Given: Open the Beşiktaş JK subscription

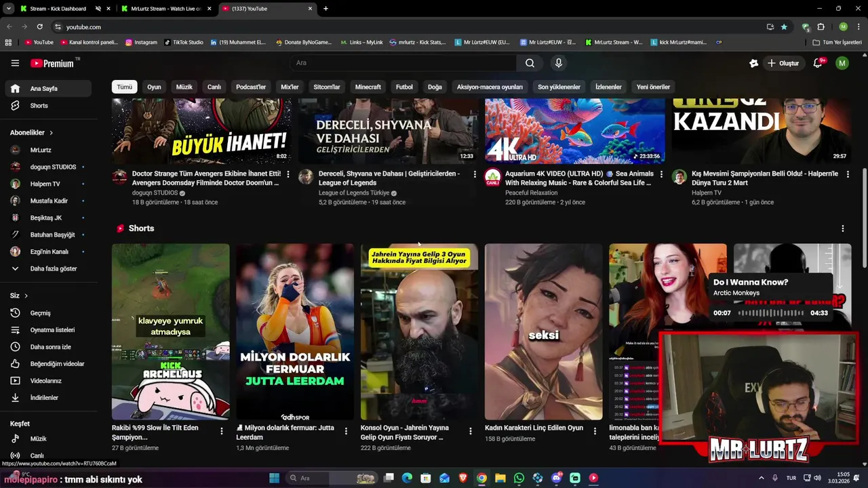Looking at the screenshot, I should click(x=49, y=218).
